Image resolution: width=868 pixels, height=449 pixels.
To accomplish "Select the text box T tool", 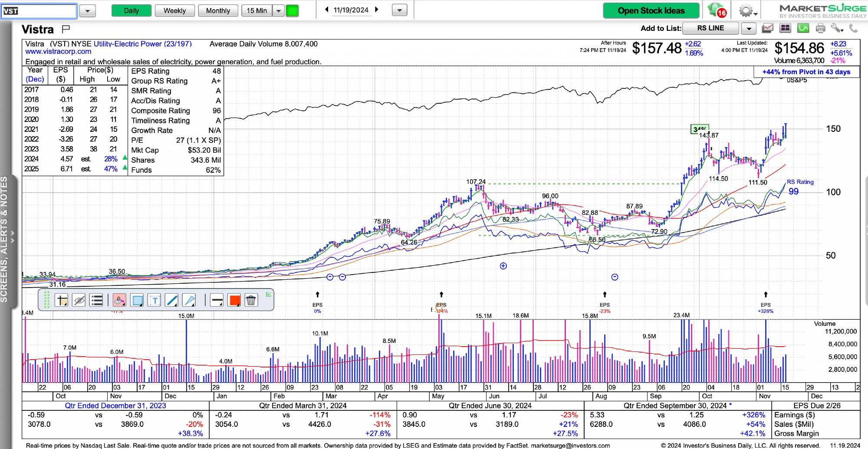I will click(155, 300).
